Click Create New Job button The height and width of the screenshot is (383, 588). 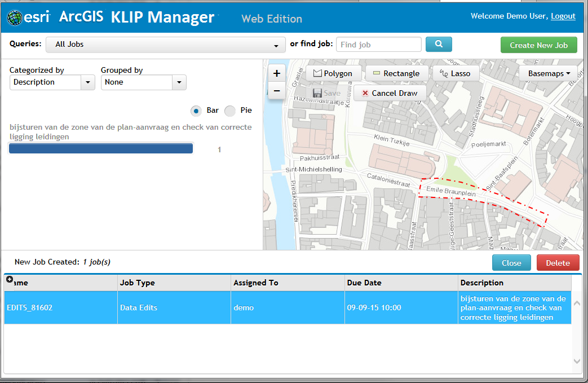click(x=538, y=45)
